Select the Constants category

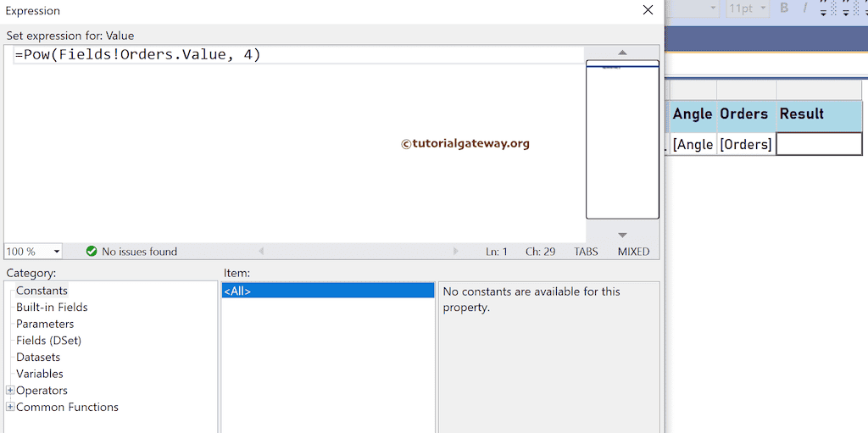[x=42, y=290]
